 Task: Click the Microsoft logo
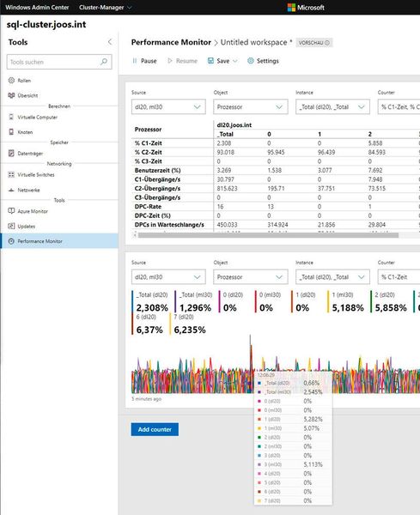pos(291,7)
